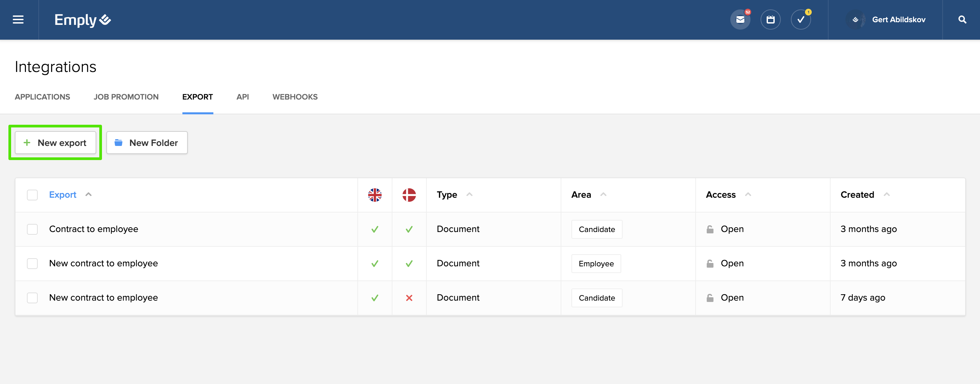Open the calendar icon

pyautogui.click(x=771, y=20)
